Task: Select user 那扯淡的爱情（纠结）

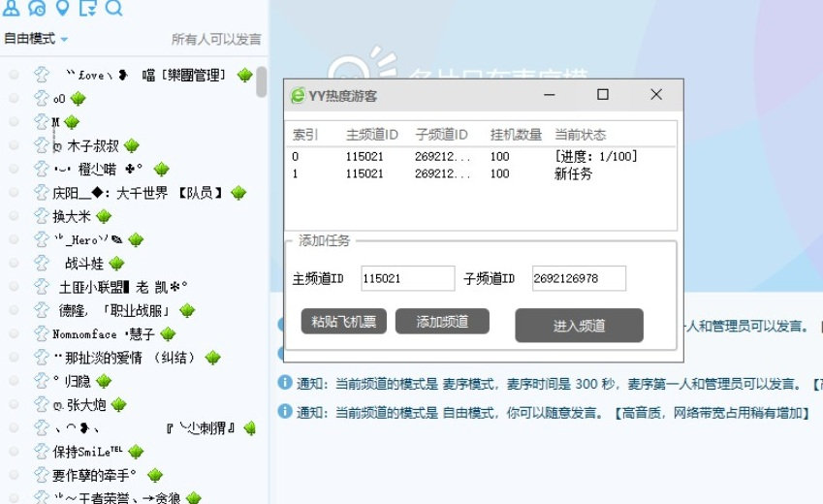Action: [x=125, y=358]
